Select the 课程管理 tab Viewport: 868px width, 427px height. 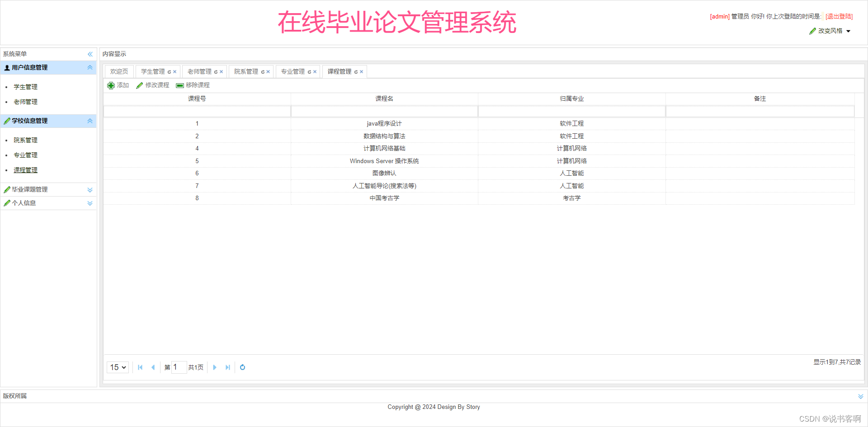click(x=340, y=72)
